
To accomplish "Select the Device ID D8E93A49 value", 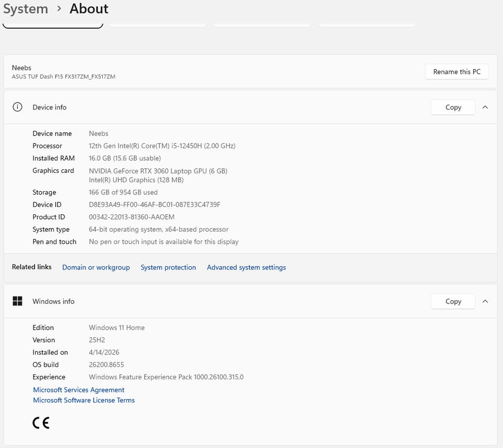I will tap(154, 205).
